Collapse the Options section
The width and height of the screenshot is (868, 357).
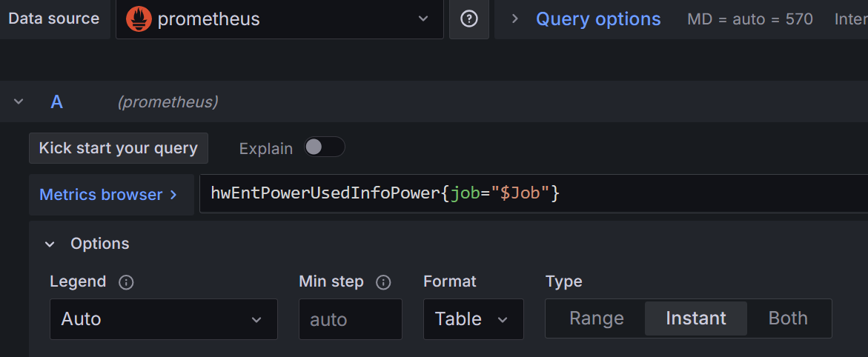pos(50,244)
